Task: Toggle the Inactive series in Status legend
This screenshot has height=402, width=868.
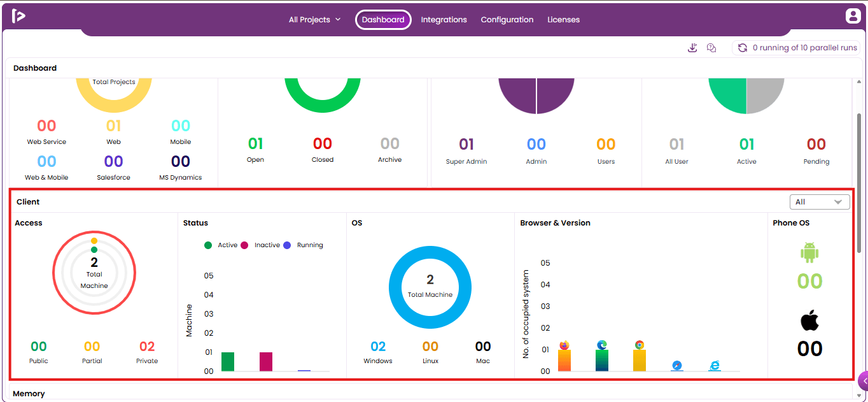Action: tap(260, 245)
